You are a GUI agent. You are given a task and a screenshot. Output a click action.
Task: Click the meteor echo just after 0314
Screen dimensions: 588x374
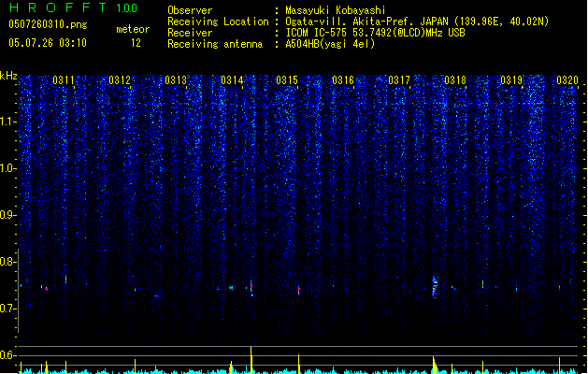[x=251, y=288]
